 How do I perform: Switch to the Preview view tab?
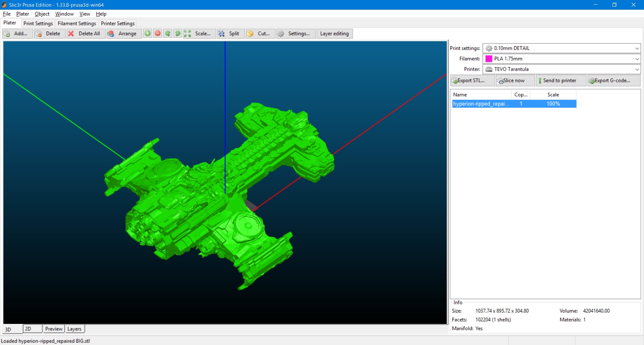pyautogui.click(x=54, y=329)
